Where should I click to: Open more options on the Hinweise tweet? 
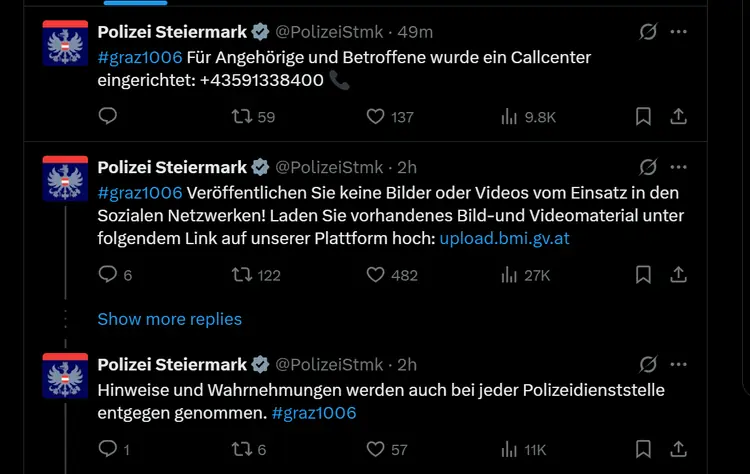[x=678, y=364]
